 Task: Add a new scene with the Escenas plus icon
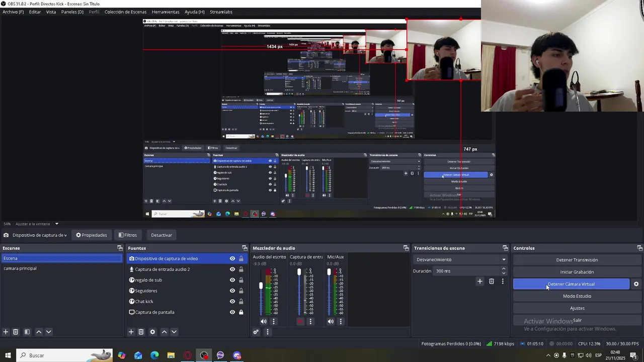click(6, 332)
